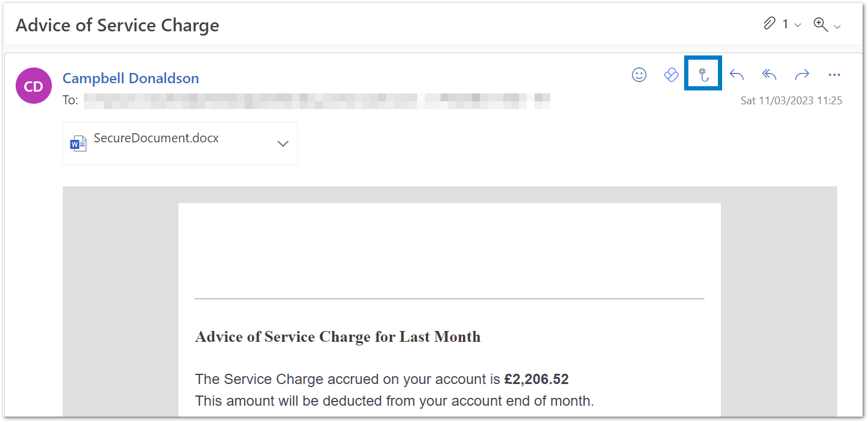The width and height of the screenshot is (868, 422).
Task: Click the £2,206.52 amount in email
Action: (x=536, y=379)
